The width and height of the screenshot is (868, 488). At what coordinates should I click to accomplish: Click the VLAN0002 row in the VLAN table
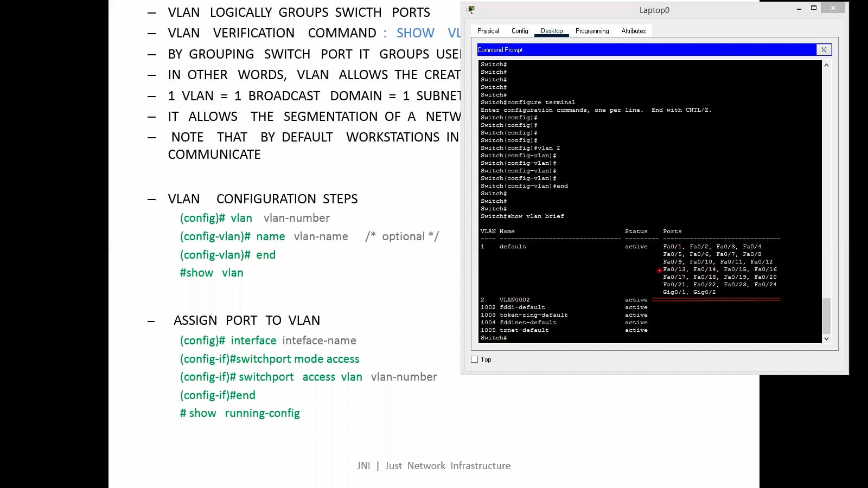tap(514, 299)
